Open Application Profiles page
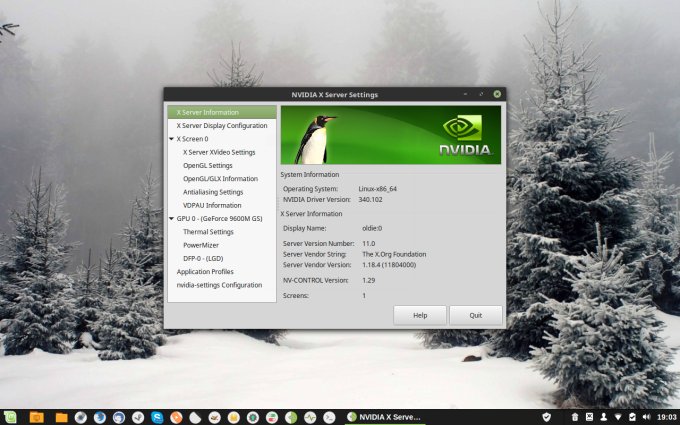680x425 pixels. coord(205,272)
